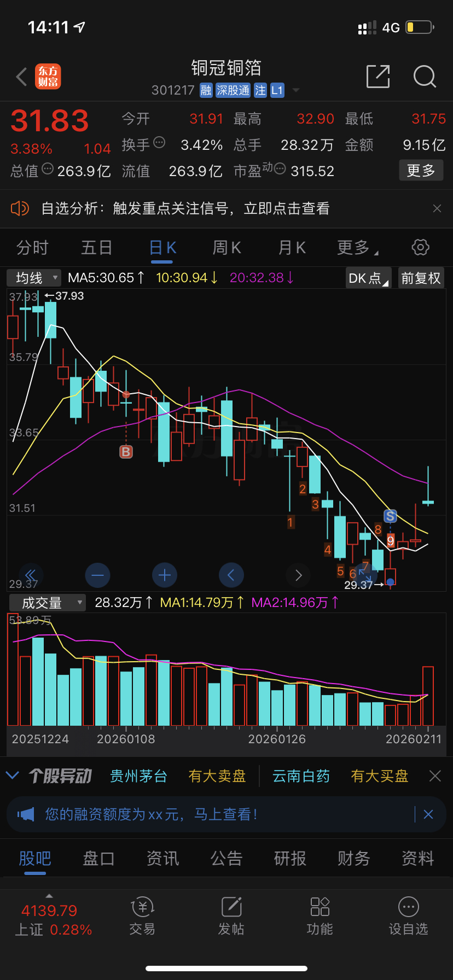Open the 前复权 adjustment selector

click(x=421, y=278)
